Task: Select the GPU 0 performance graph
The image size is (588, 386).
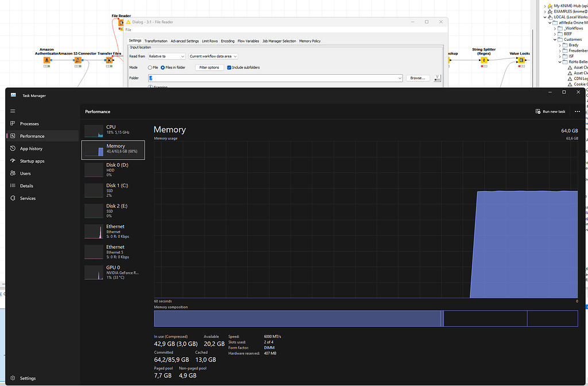Action: coord(113,272)
